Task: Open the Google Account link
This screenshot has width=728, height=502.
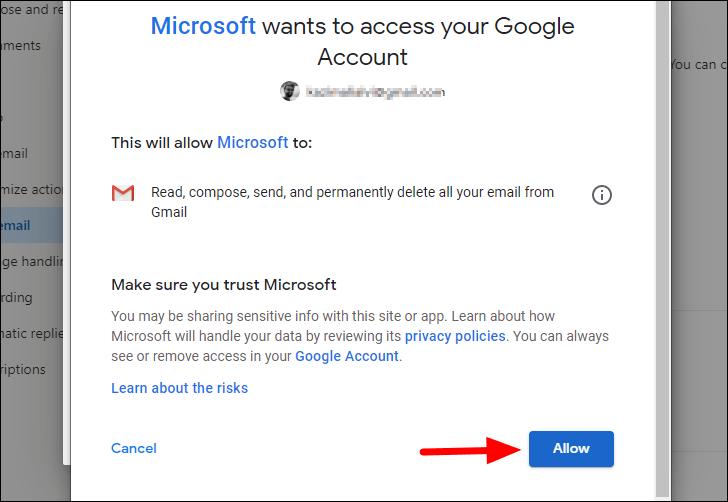Action: coord(347,356)
